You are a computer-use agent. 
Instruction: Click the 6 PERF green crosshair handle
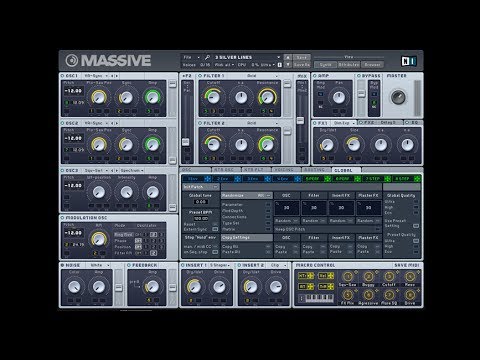[x=357, y=179]
